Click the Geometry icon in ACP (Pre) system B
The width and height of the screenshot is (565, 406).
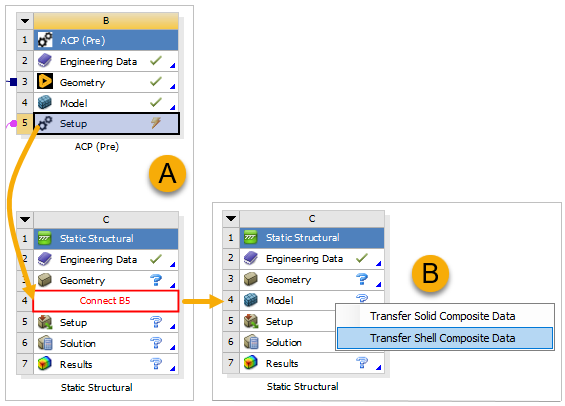pos(45,81)
